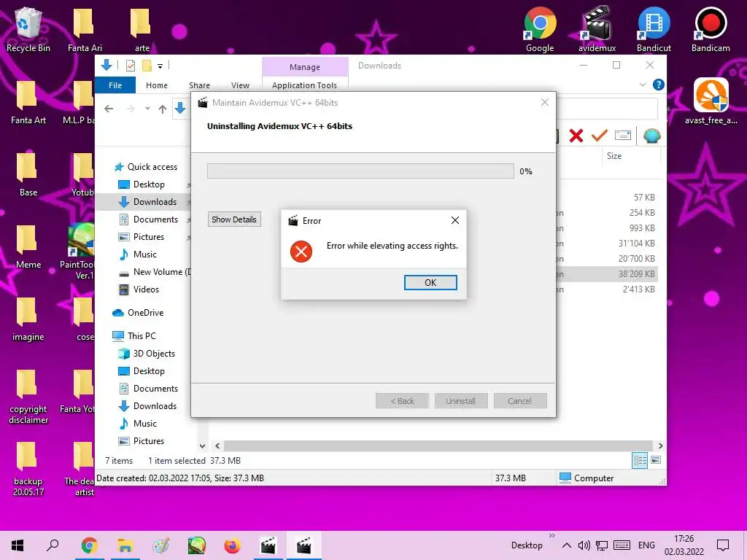Click the rename toolbar icon
747x560 pixels.
623,136
